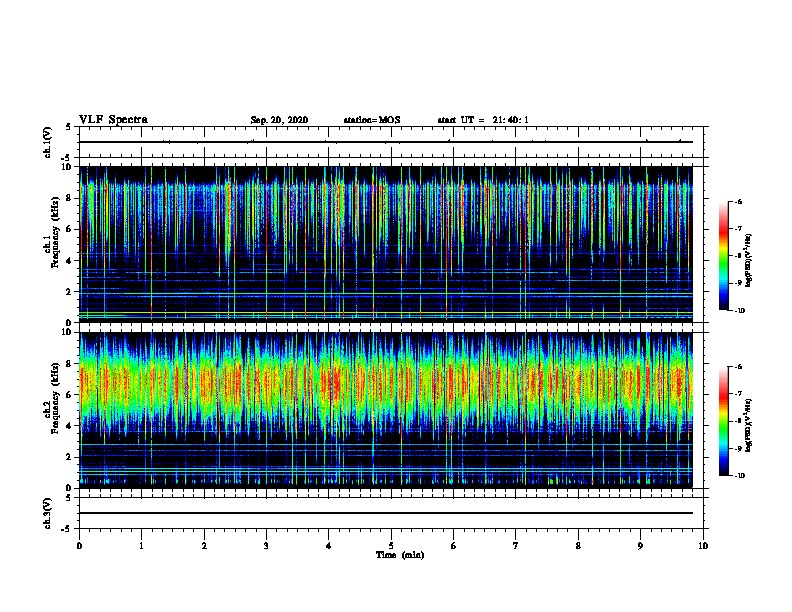Screen dimensions: 792x612
Task: Click the ch.2 color bar '-10' label
Action: click(x=739, y=476)
